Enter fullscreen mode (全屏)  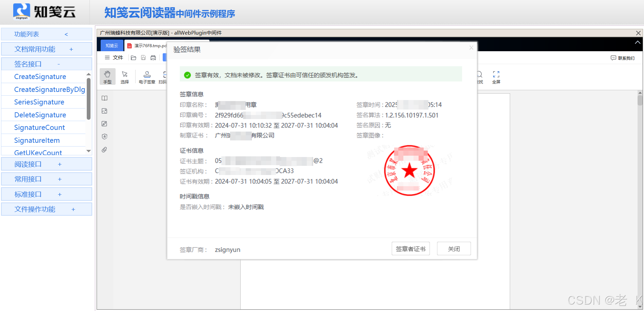click(x=496, y=77)
